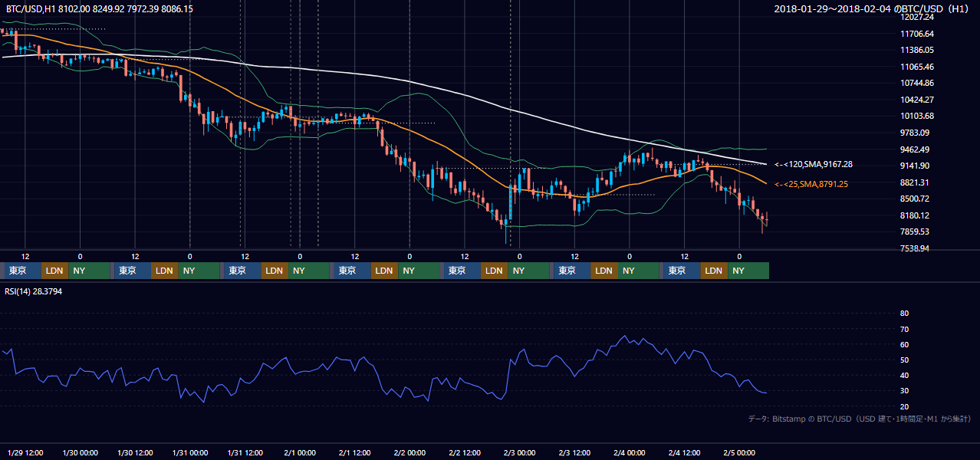Select price axis value 7859.53

pos(916,232)
